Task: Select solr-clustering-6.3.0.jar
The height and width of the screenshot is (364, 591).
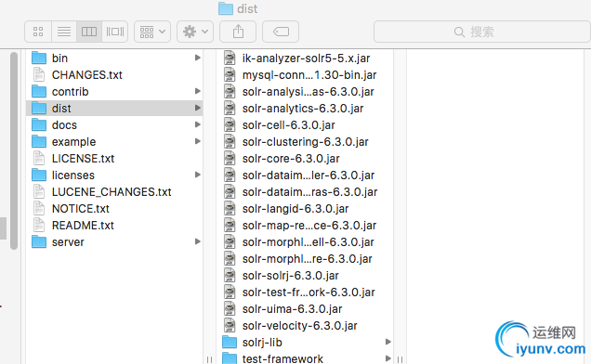Action: coord(306,142)
